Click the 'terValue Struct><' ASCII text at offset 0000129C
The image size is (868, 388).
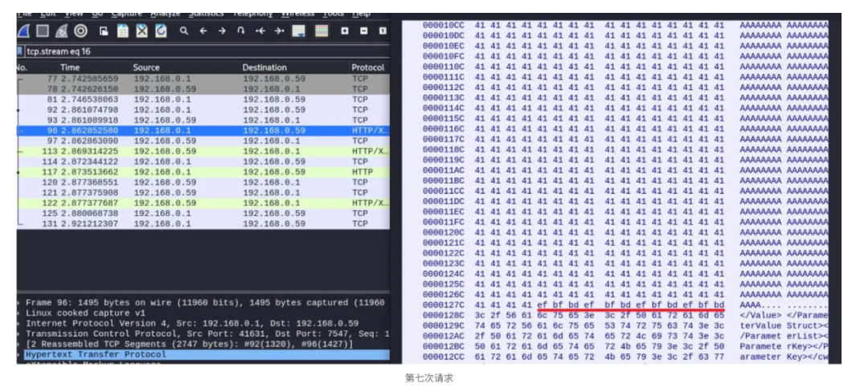(784, 326)
